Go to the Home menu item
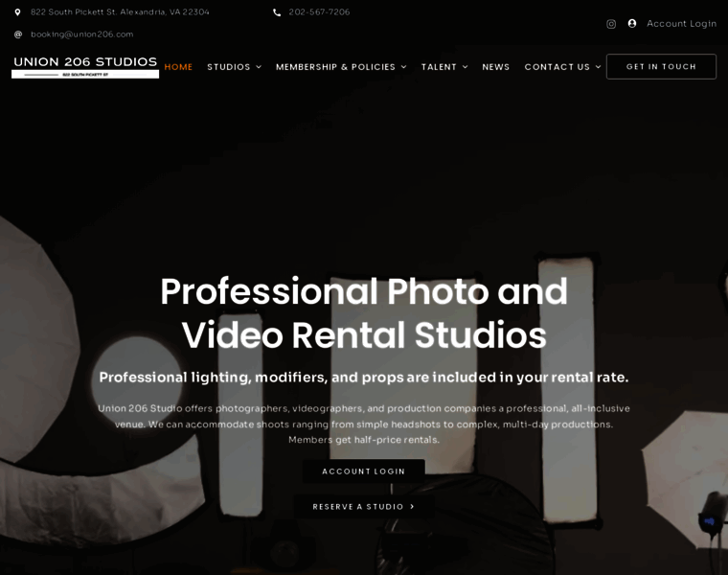 coord(178,67)
